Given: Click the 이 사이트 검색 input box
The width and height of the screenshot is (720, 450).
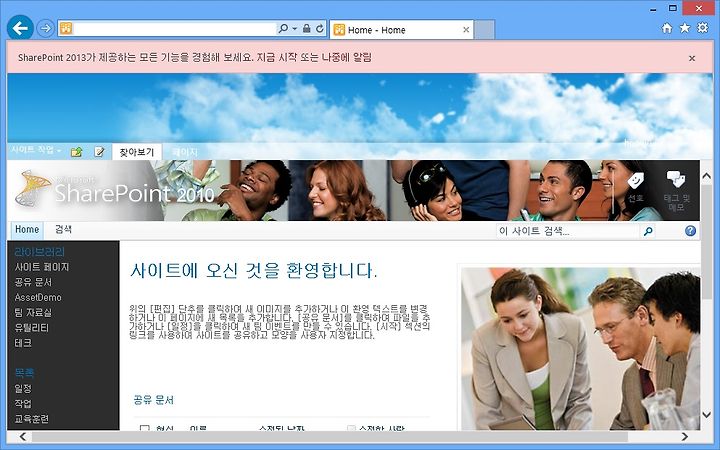Looking at the screenshot, I should coord(568,231).
